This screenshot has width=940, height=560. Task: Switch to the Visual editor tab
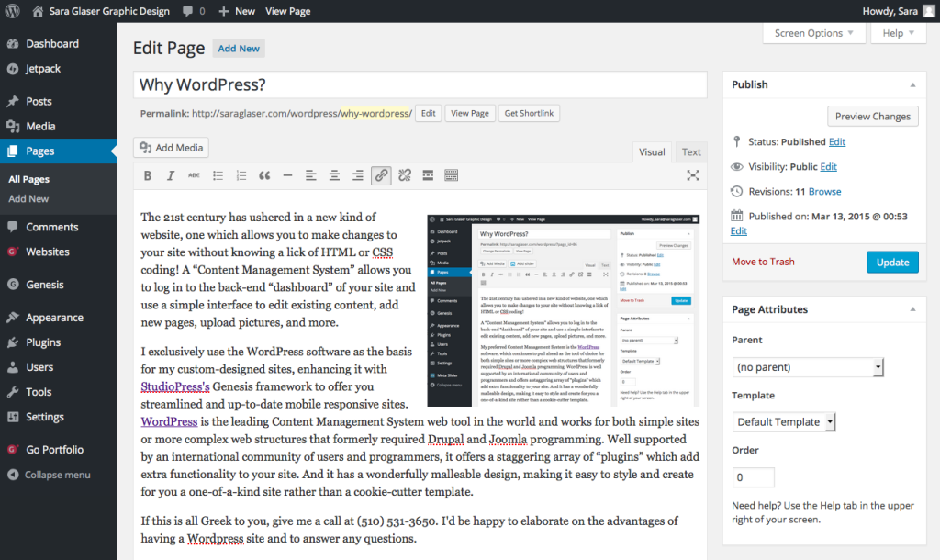(652, 152)
